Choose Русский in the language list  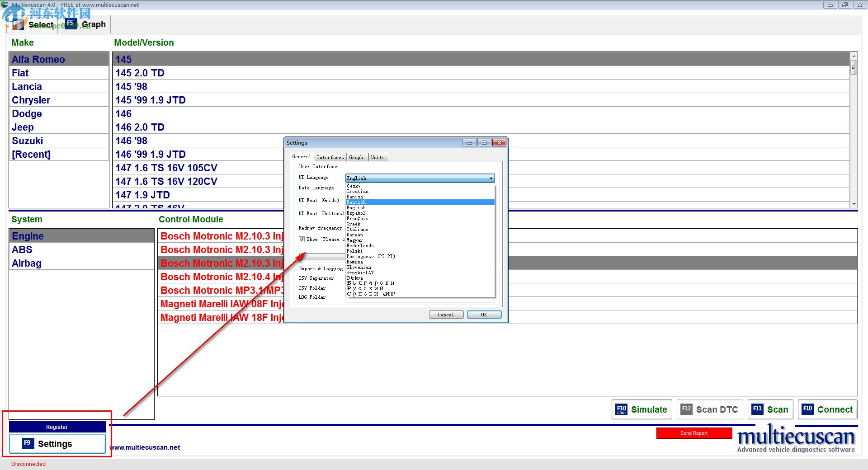(420, 288)
